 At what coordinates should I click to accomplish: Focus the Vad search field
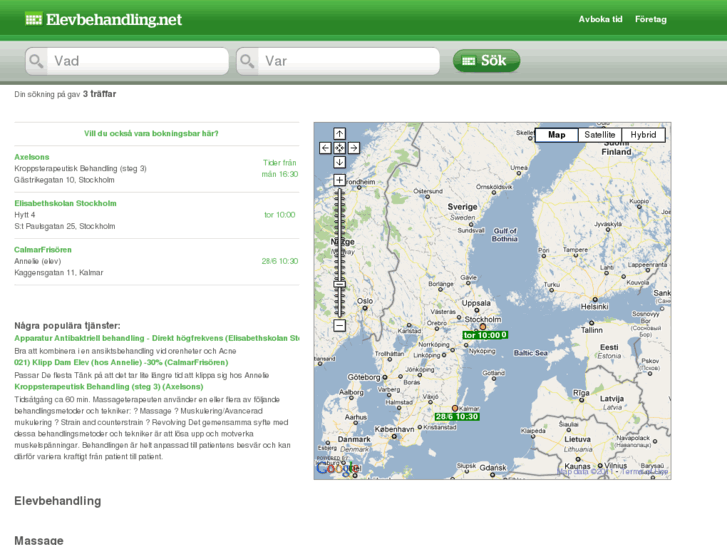click(127, 61)
